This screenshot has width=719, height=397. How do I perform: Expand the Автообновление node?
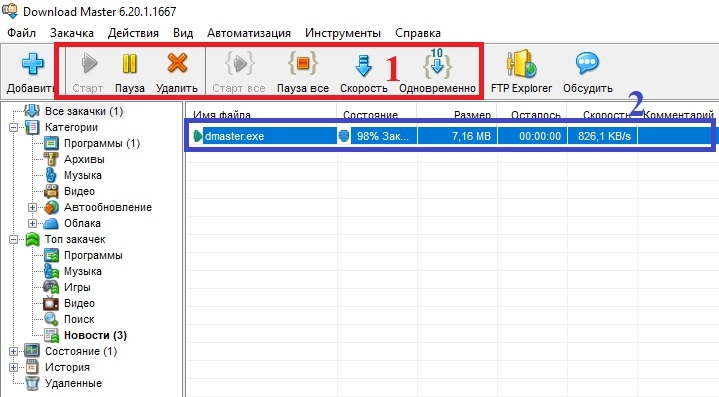click(33, 207)
